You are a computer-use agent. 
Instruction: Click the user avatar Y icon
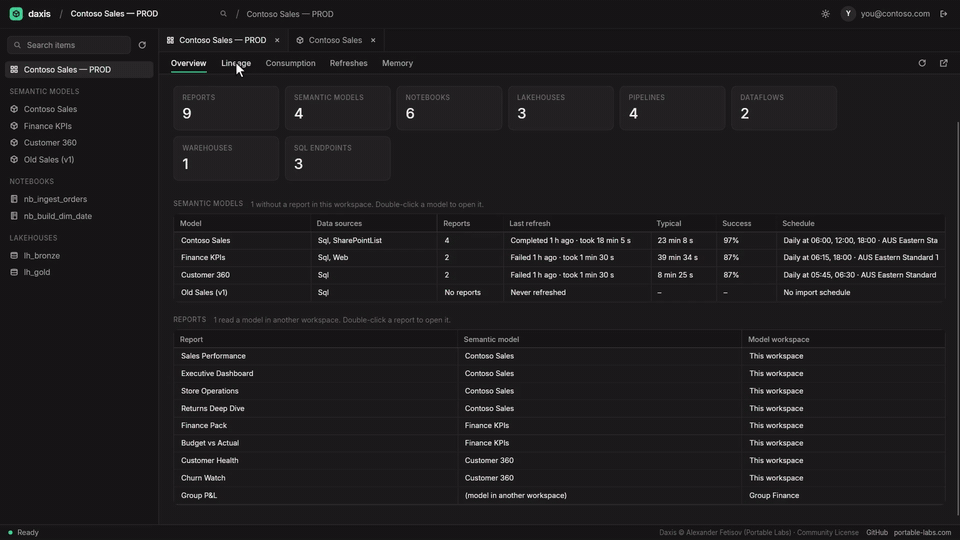tap(848, 13)
